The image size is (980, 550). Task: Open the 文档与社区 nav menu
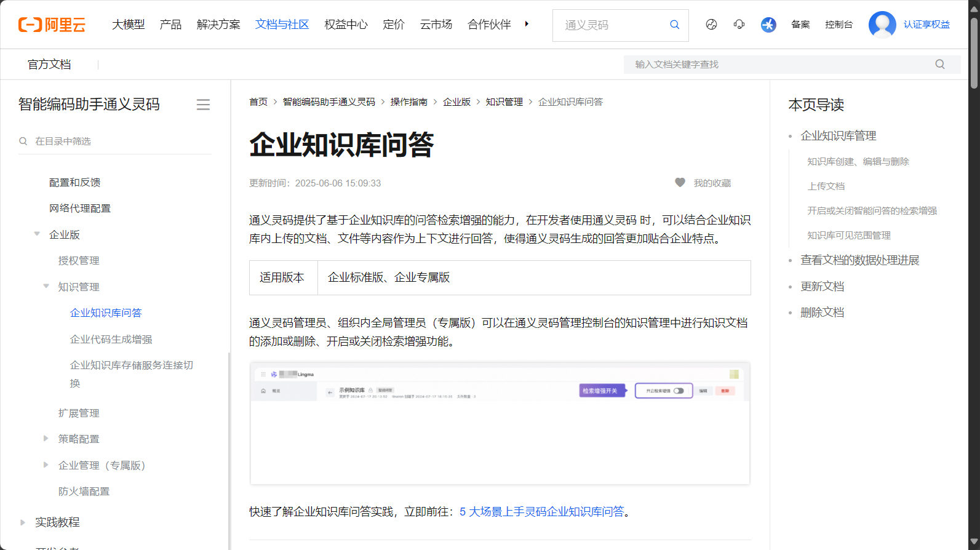pyautogui.click(x=282, y=25)
